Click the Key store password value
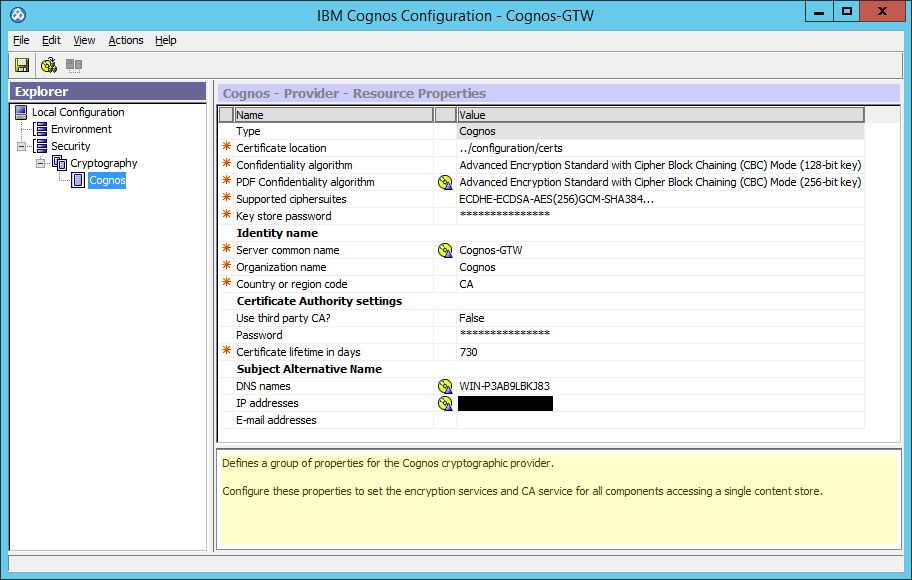Image resolution: width=912 pixels, height=580 pixels. (661, 216)
